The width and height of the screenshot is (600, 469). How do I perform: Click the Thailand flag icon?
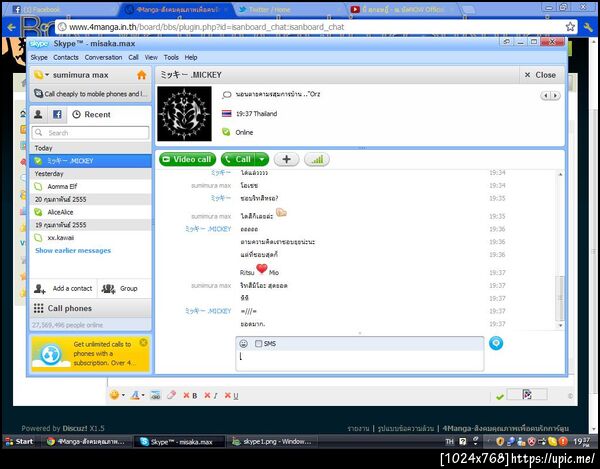tap(227, 114)
